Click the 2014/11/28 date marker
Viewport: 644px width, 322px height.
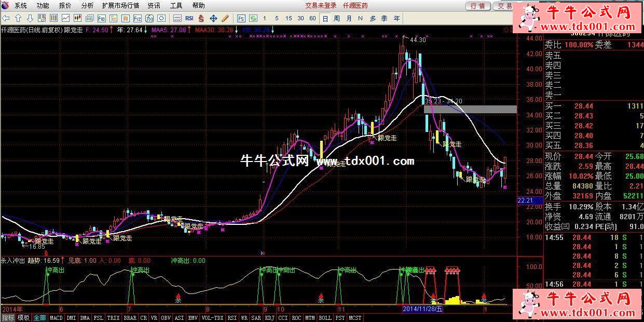coord(423,308)
